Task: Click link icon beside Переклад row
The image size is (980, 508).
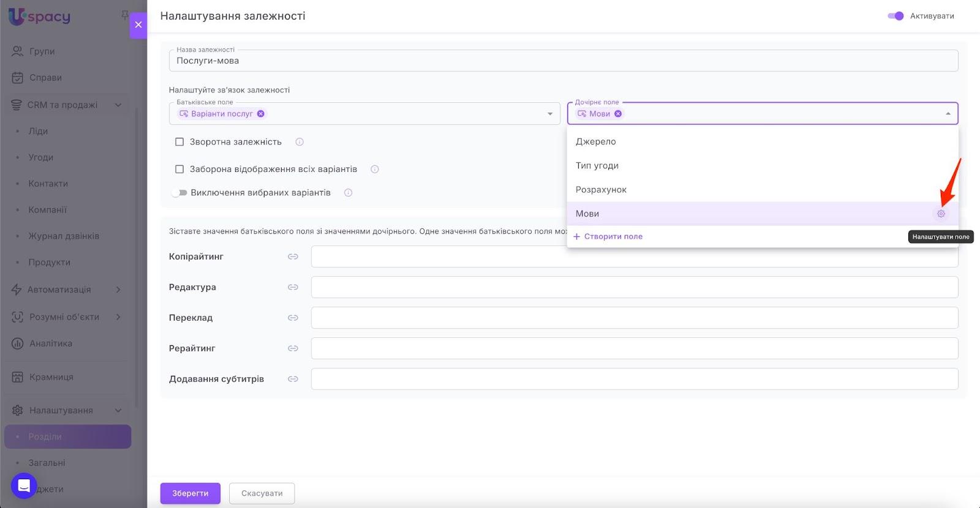Action: pos(293,318)
